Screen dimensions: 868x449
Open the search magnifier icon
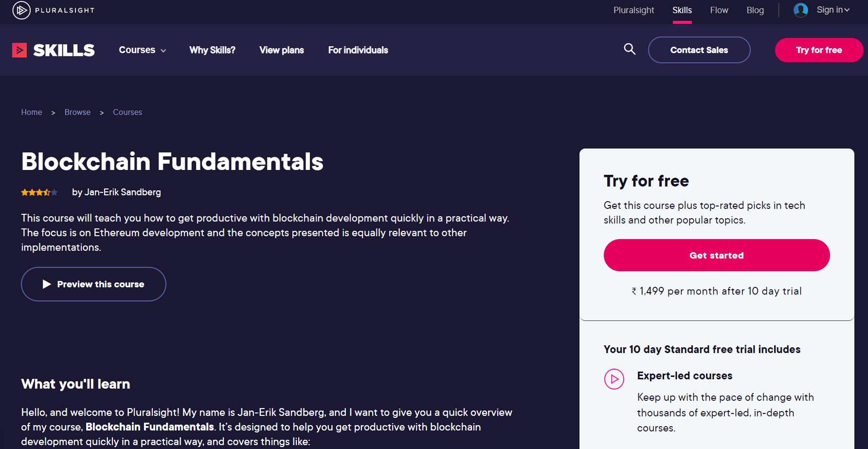pos(630,49)
